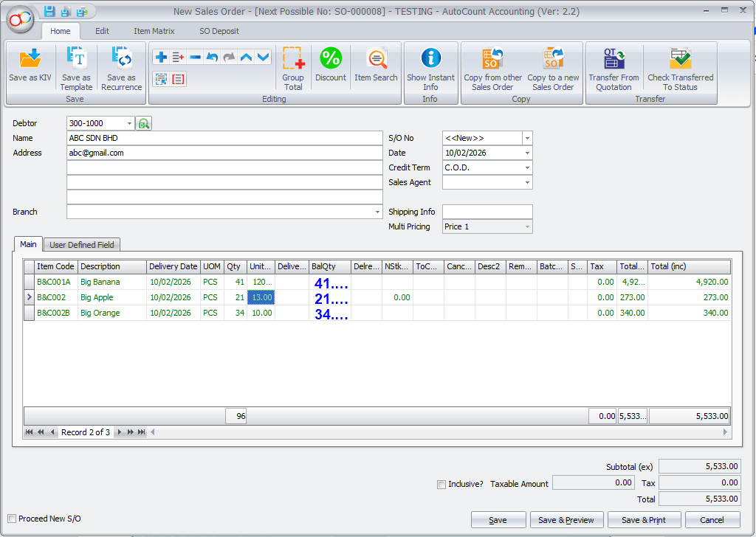Image resolution: width=756 pixels, height=537 pixels.
Task: Open the Credit Term dropdown
Action: pos(526,167)
